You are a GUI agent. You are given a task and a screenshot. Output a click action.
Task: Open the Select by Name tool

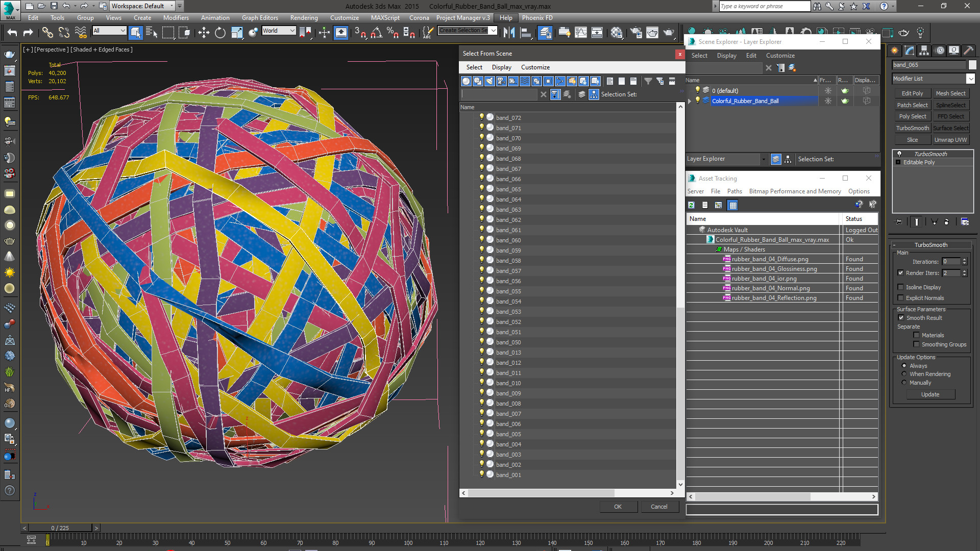click(152, 33)
